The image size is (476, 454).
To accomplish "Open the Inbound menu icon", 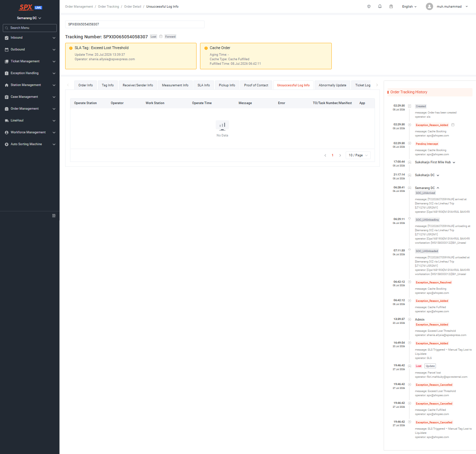I will coord(7,38).
